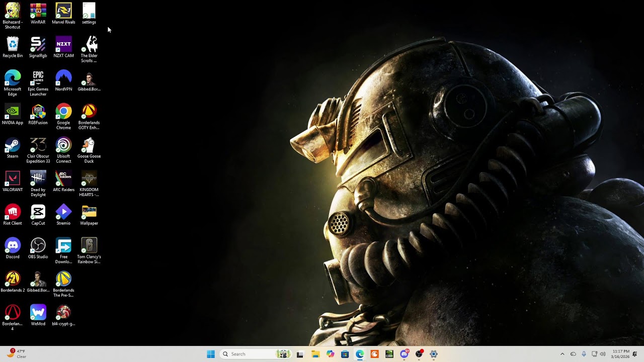Select the Borderlands 2 desktop icon
The image size is (644, 362).
pyautogui.click(x=13, y=282)
